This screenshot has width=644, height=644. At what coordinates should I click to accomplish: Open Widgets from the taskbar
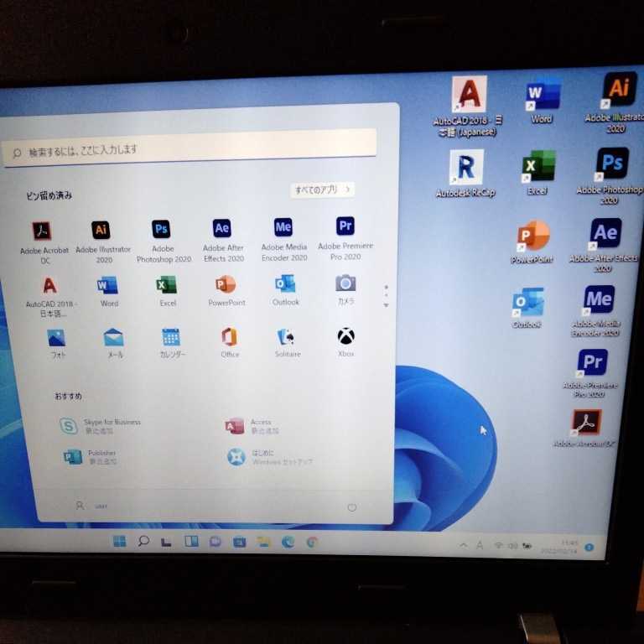point(191,542)
